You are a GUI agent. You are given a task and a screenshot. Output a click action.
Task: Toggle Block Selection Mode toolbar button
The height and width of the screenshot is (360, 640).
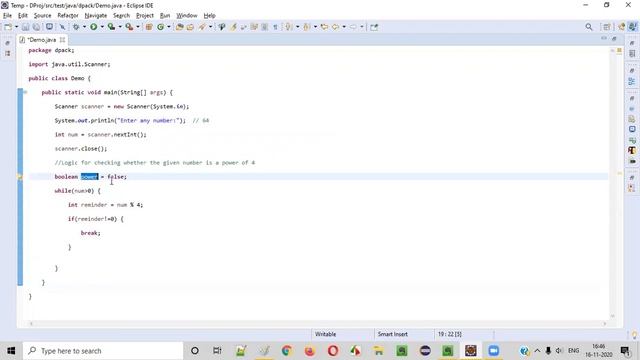click(264, 27)
